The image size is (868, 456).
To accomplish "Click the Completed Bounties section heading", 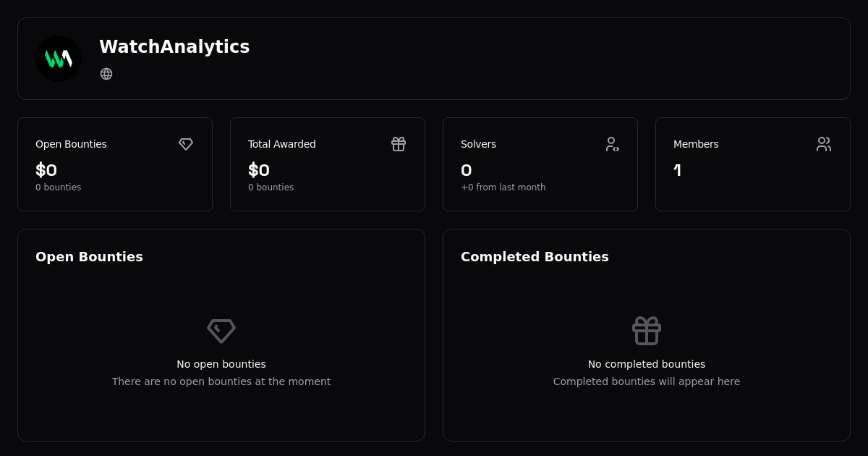I will tap(535, 257).
